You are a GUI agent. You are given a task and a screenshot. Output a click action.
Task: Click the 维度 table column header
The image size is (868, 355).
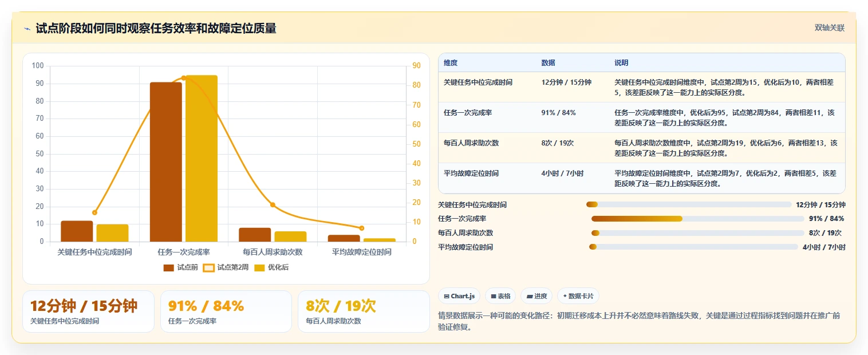pyautogui.click(x=451, y=63)
